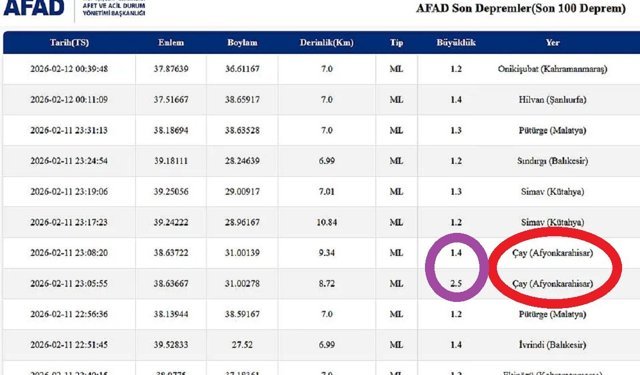The width and height of the screenshot is (640, 375).
Task: Click latitude value 37.51667
Action: click(x=171, y=100)
